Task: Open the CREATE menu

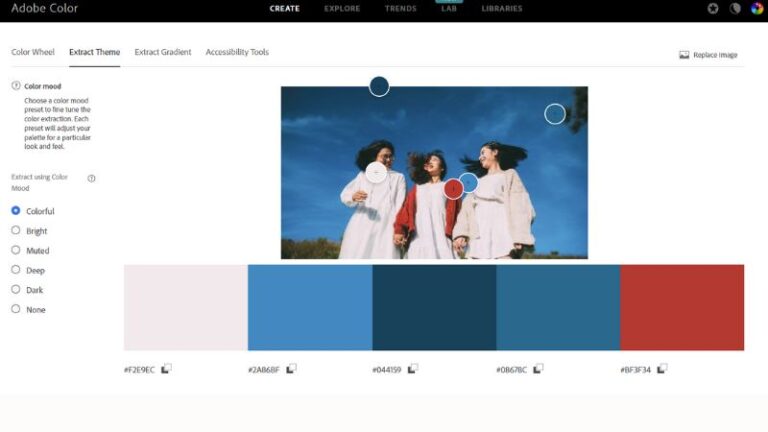Action: tap(285, 8)
